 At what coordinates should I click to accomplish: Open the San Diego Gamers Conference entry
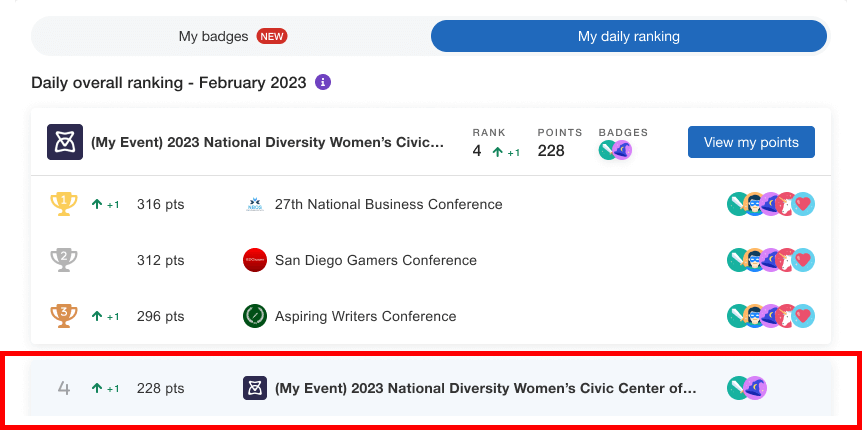375,260
